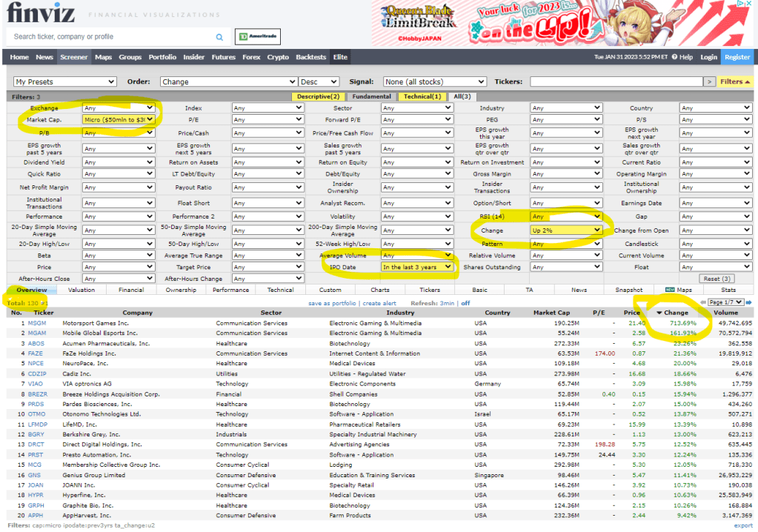The image size is (758, 532).
Task: Go to the next results page arrow
Action: click(x=748, y=303)
